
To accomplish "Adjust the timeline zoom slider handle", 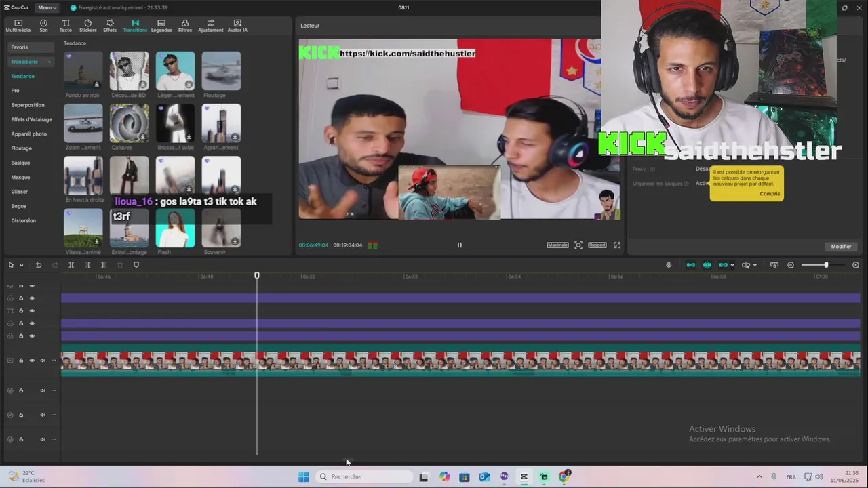I will 826,265.
